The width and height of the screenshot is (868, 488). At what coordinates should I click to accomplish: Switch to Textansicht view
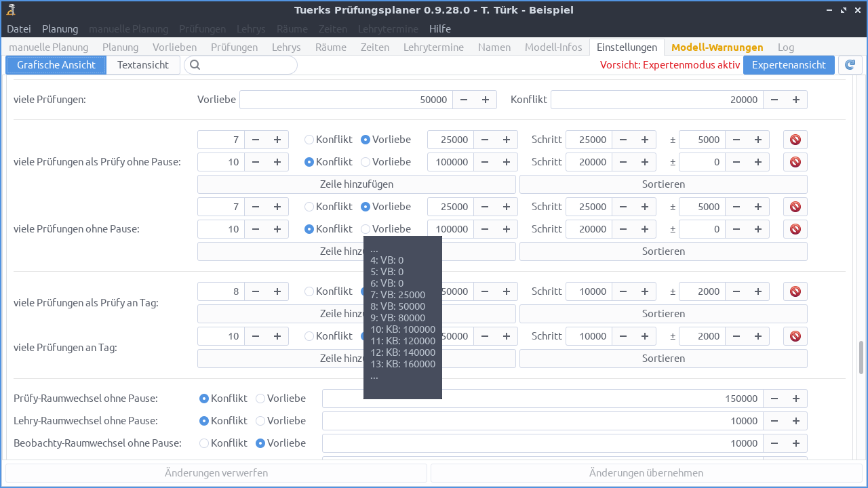[142, 64]
